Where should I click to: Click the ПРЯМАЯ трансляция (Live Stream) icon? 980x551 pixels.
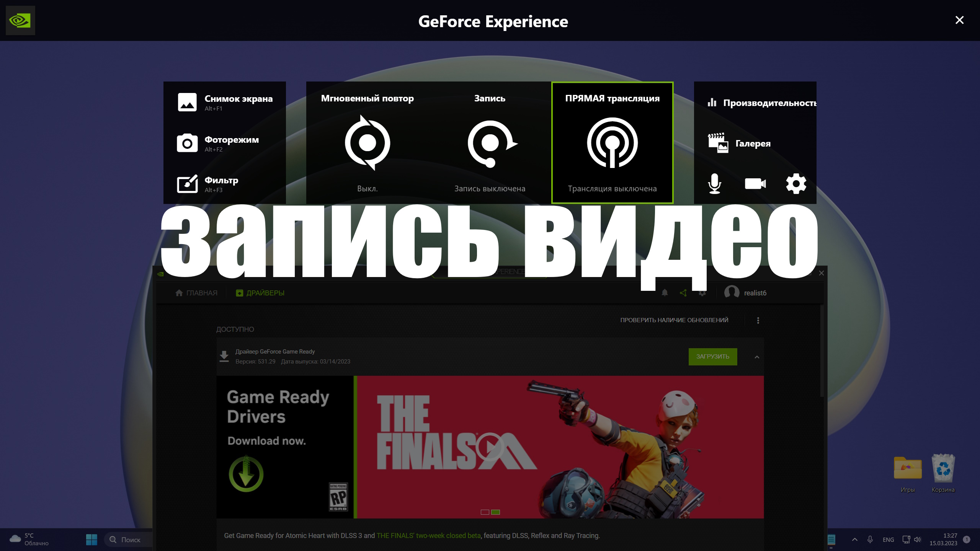pyautogui.click(x=612, y=141)
